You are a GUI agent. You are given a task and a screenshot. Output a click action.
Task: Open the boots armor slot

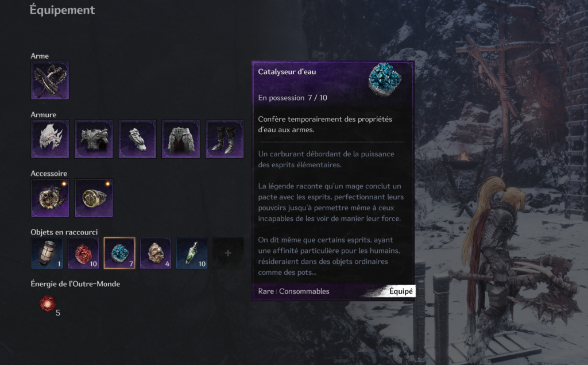(x=225, y=139)
